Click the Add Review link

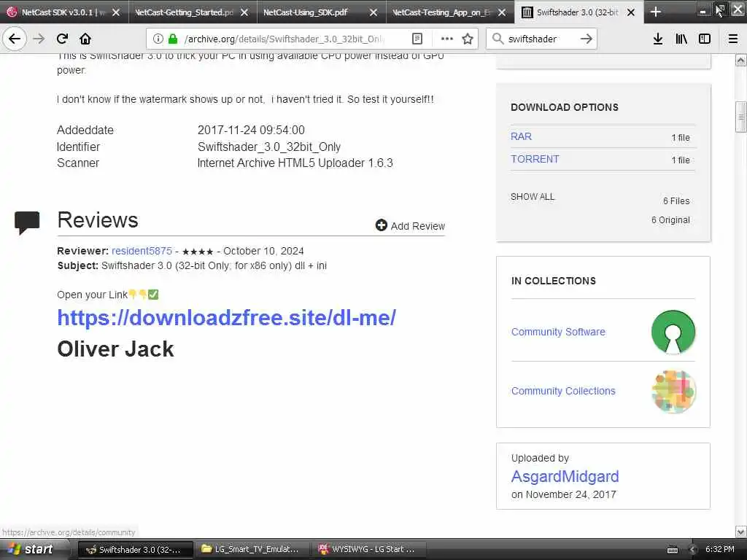coord(418,226)
